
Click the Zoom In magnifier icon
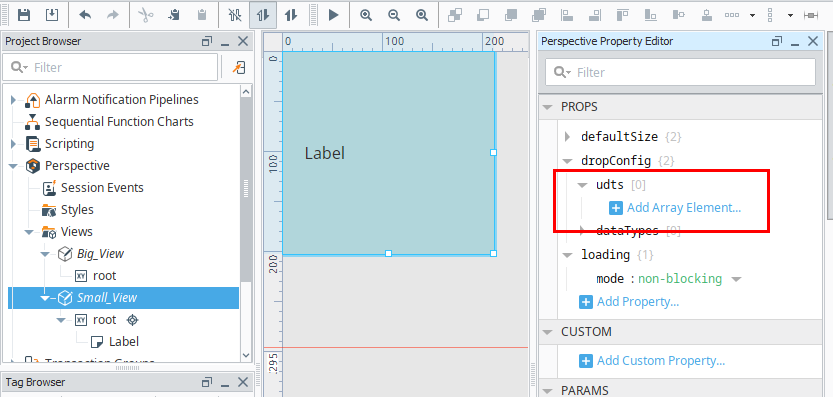point(366,15)
